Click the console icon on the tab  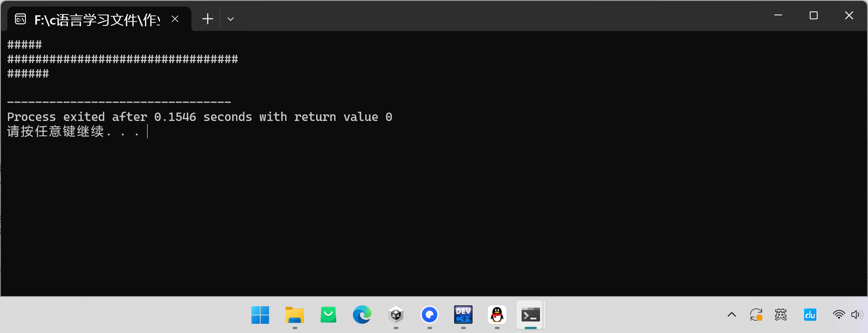click(21, 19)
